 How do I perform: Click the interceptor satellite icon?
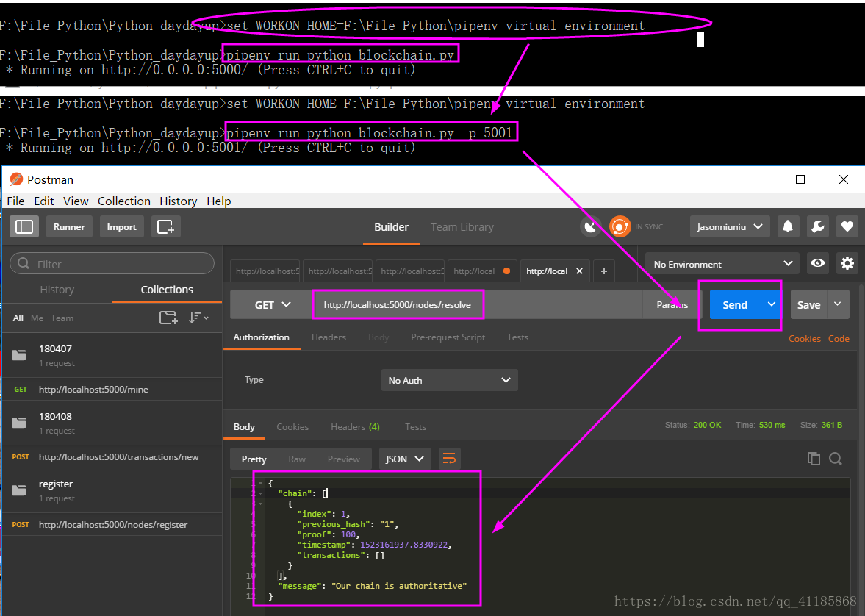(590, 227)
